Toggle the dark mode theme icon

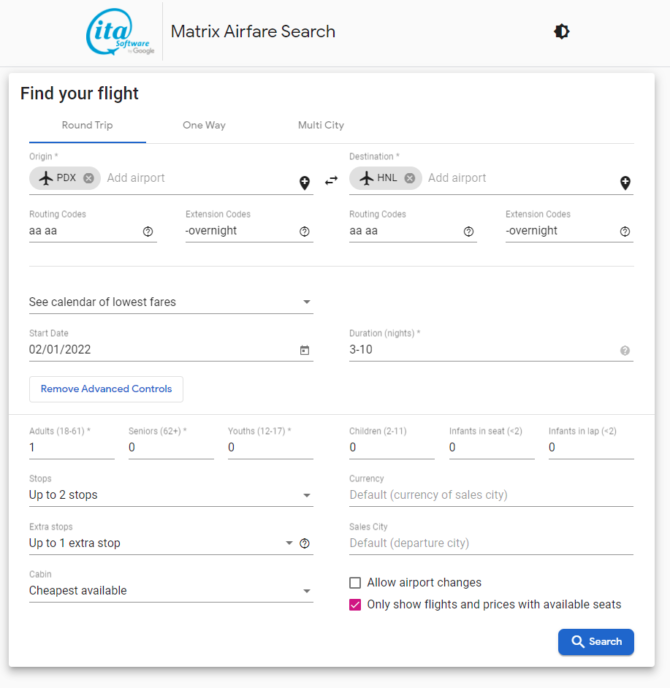(x=561, y=32)
